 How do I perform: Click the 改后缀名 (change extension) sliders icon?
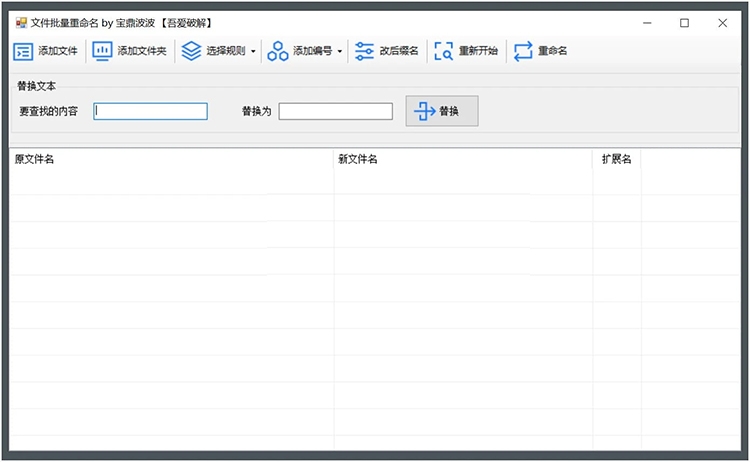coord(364,51)
